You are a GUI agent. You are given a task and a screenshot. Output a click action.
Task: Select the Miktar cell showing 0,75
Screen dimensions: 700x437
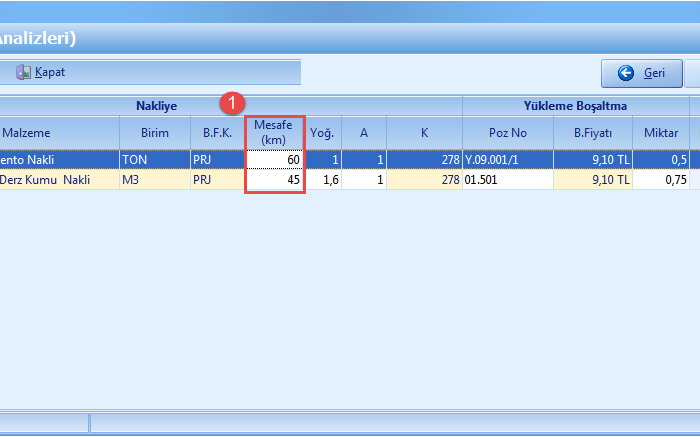pos(660,180)
